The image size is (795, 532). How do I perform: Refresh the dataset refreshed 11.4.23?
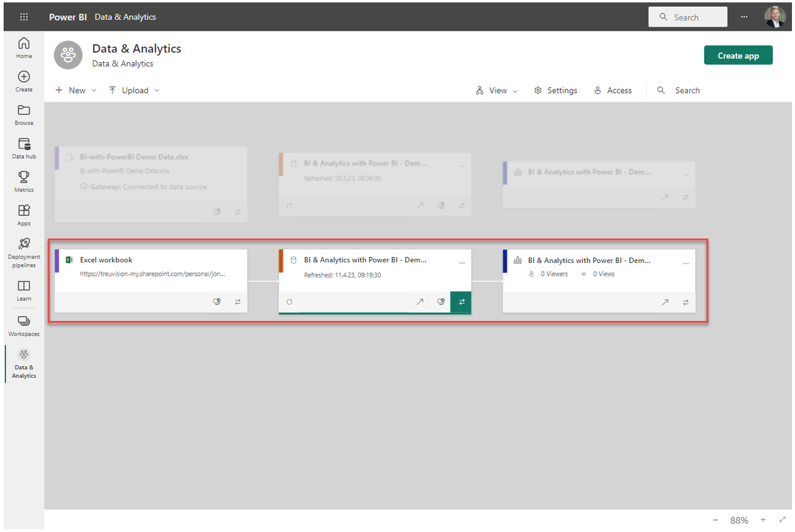pos(289,302)
